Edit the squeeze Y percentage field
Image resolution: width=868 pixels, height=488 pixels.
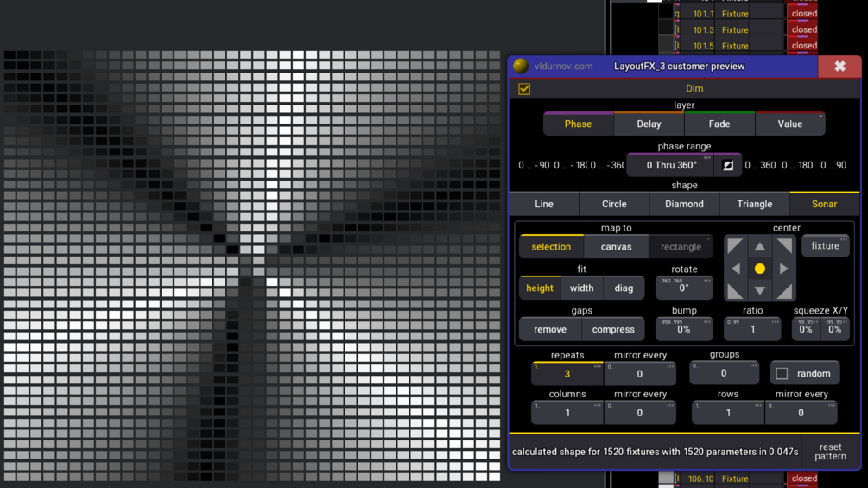tap(835, 329)
